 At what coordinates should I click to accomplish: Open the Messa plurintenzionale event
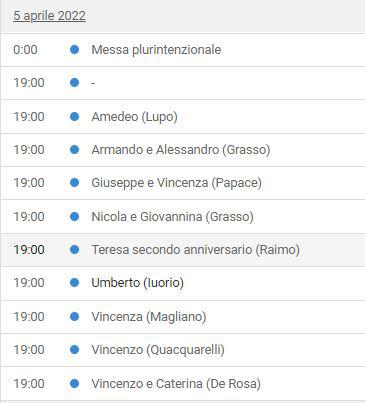tap(156, 50)
